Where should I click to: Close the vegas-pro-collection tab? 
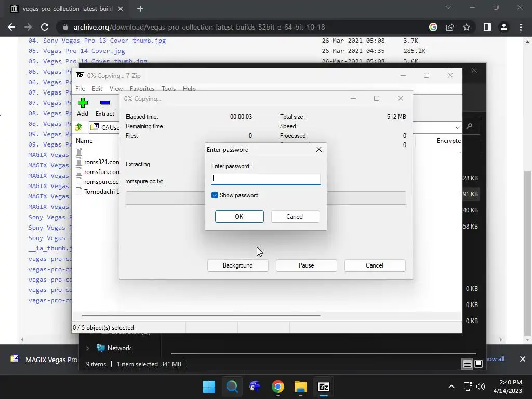coord(121,9)
